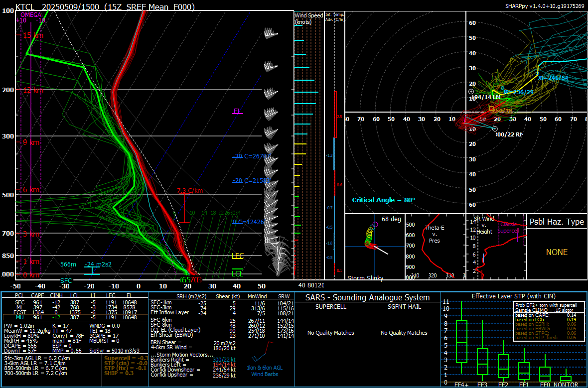Click the DN=241/54 Corfidi label on hodograph

553,78
